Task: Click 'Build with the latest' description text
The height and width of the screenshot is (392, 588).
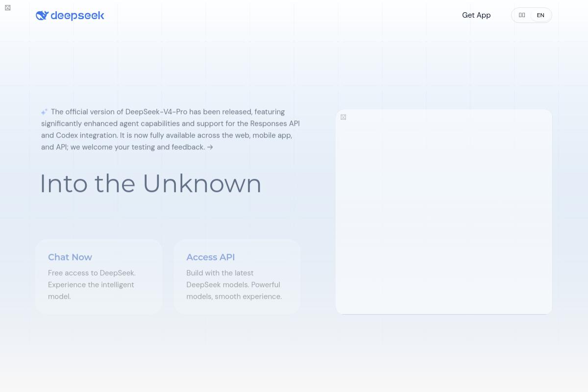Action: (234, 285)
